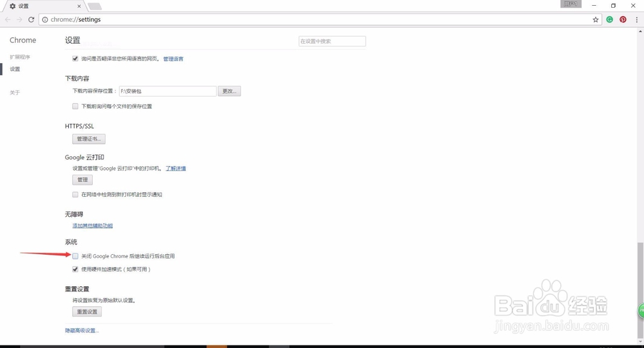Click the Cloud Print 管理 button
This screenshot has width=644, height=348.
click(x=82, y=179)
